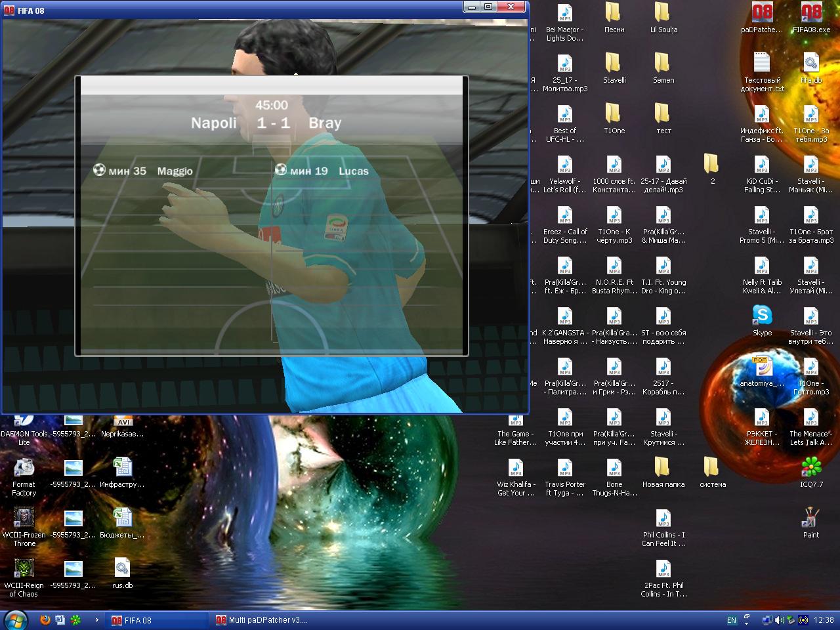
Task: Select the 25_17 - Молитва.mp3 file
Action: point(565,72)
